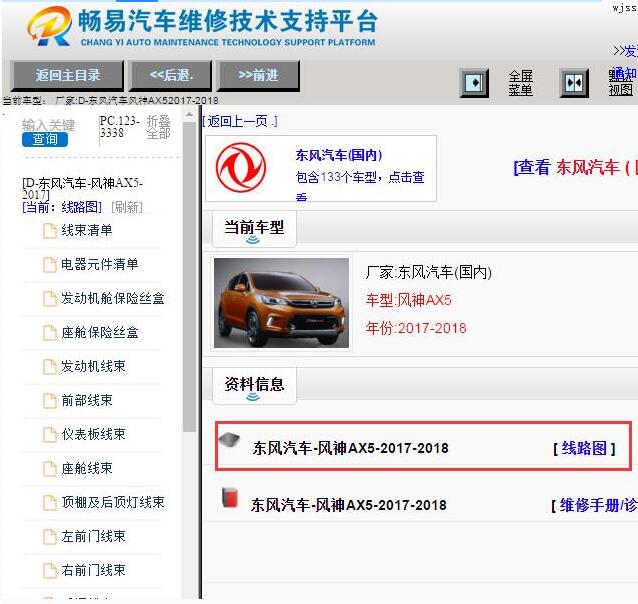Select the 资料信息 tab
Screen dimensions: 638x604
[254, 386]
